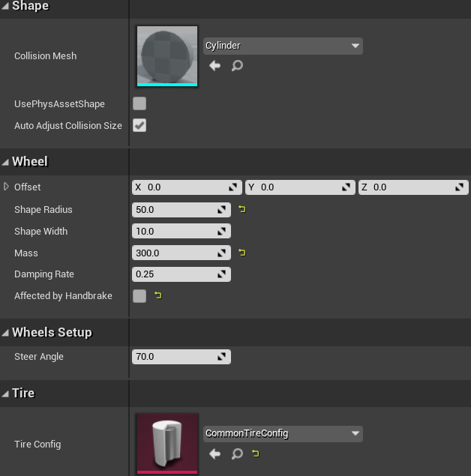Click the Shape Width label
Screen dimensions: 471x476
tap(41, 232)
